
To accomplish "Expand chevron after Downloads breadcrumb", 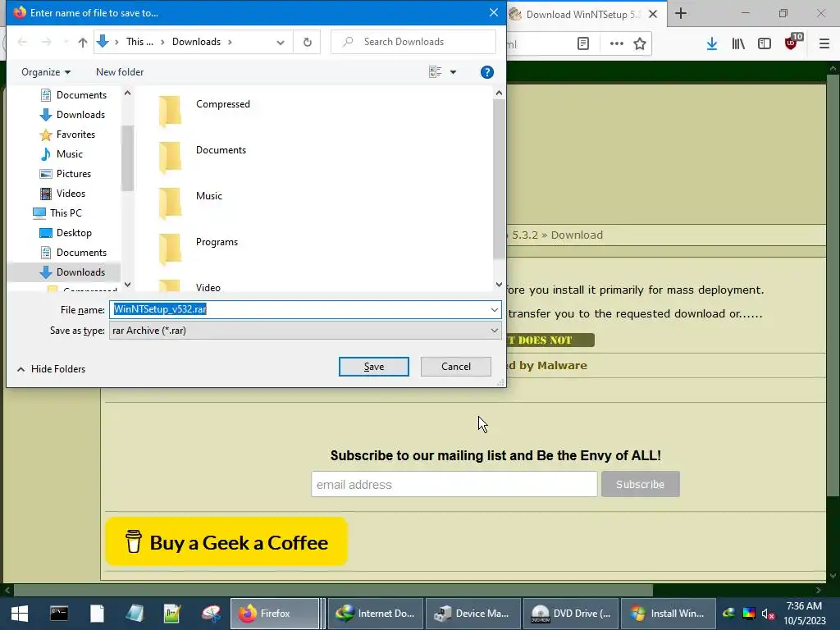I will click(230, 42).
